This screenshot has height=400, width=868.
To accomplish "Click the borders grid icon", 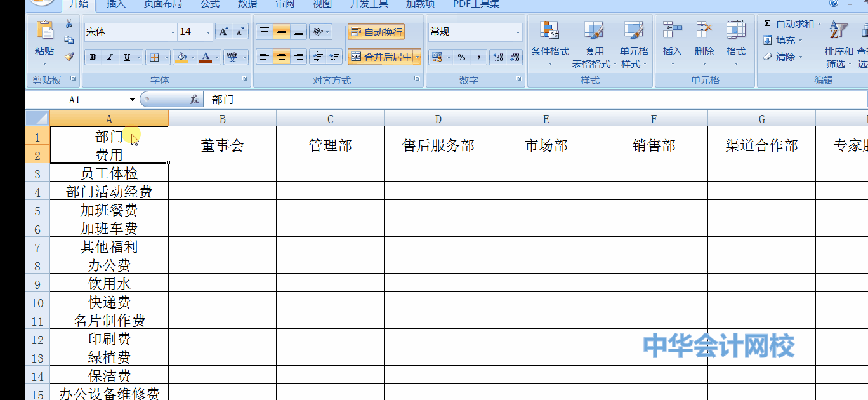I will 154,57.
